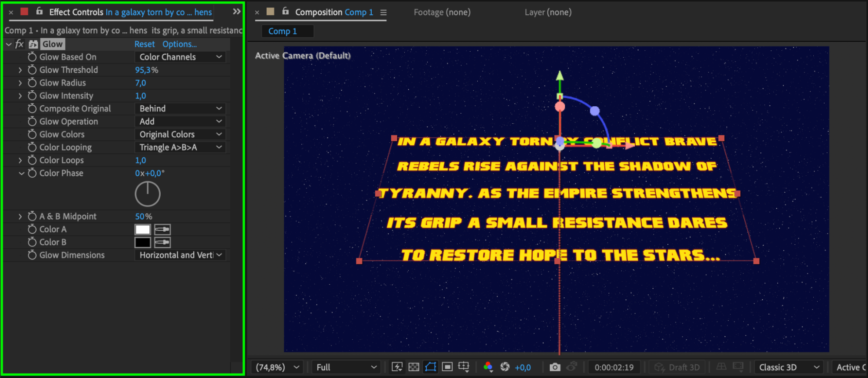Switch to the Layer (none) tab
Viewport: 868px width, 378px height.
(548, 12)
